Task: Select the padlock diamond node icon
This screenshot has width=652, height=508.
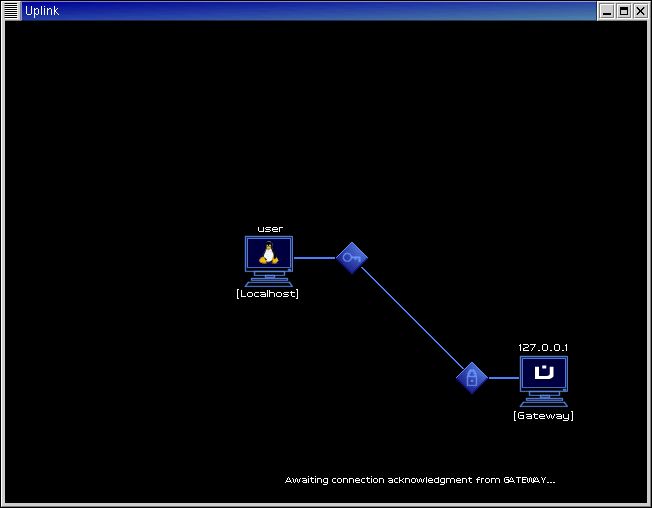Action: coord(472,378)
